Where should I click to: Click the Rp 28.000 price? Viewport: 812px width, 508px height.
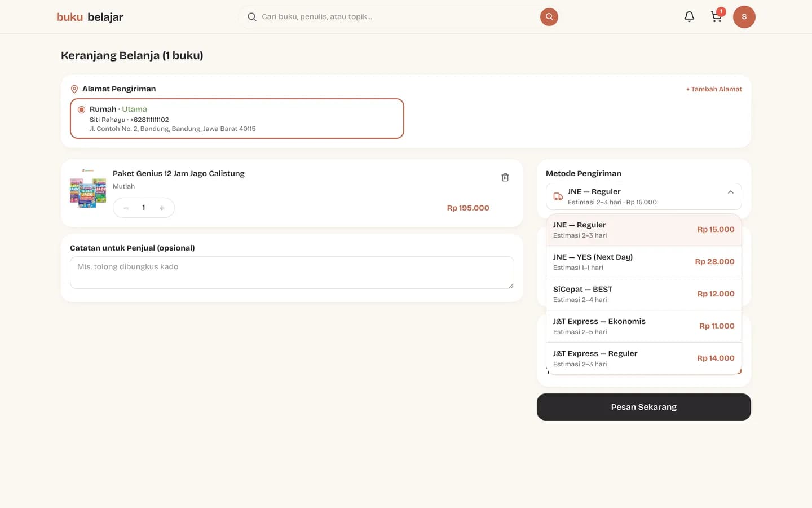click(715, 262)
